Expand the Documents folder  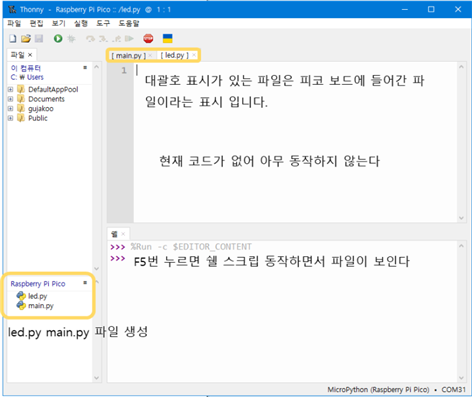click(x=10, y=99)
